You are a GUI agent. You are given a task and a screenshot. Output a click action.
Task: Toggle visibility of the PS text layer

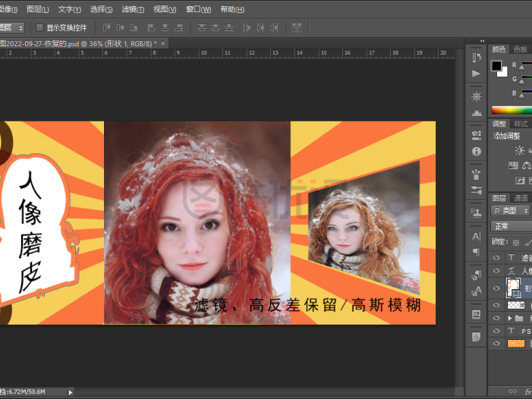tap(496, 331)
